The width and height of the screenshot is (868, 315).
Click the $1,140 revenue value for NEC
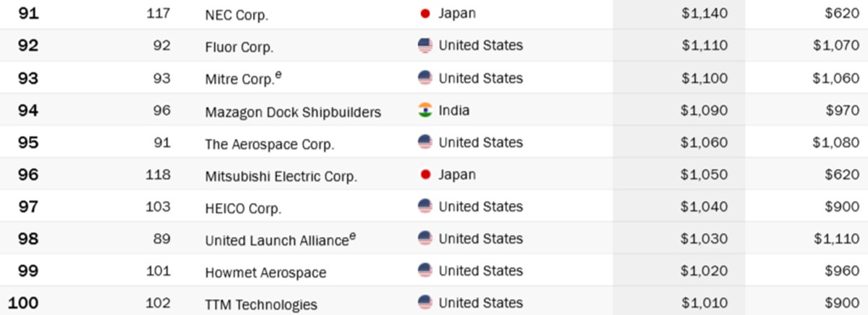(705, 14)
